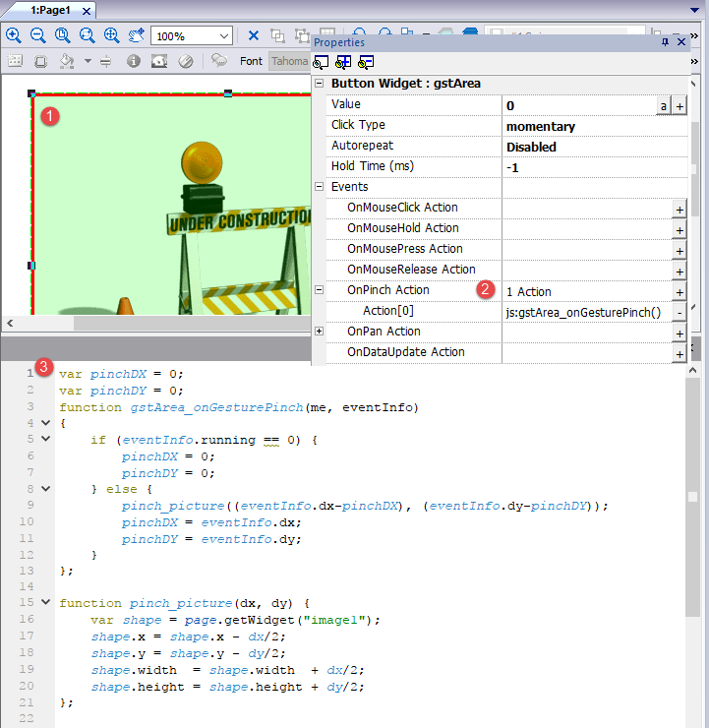Click the paint bucket fill icon
The image size is (709, 728).
tap(66, 61)
